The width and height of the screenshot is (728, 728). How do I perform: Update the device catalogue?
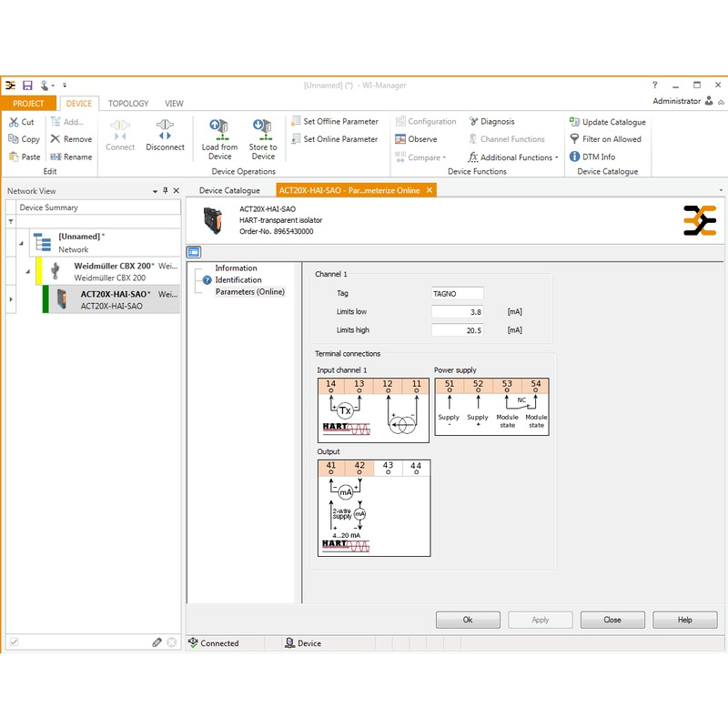607,122
